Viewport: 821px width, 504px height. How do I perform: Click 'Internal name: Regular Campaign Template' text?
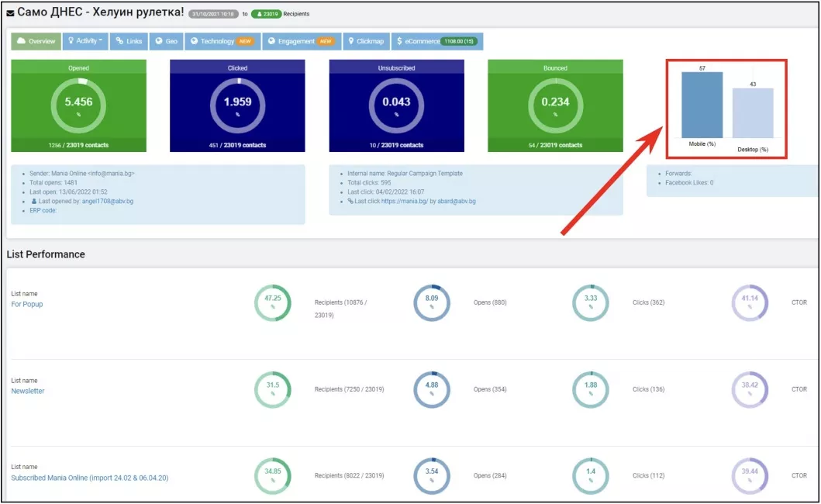click(405, 174)
